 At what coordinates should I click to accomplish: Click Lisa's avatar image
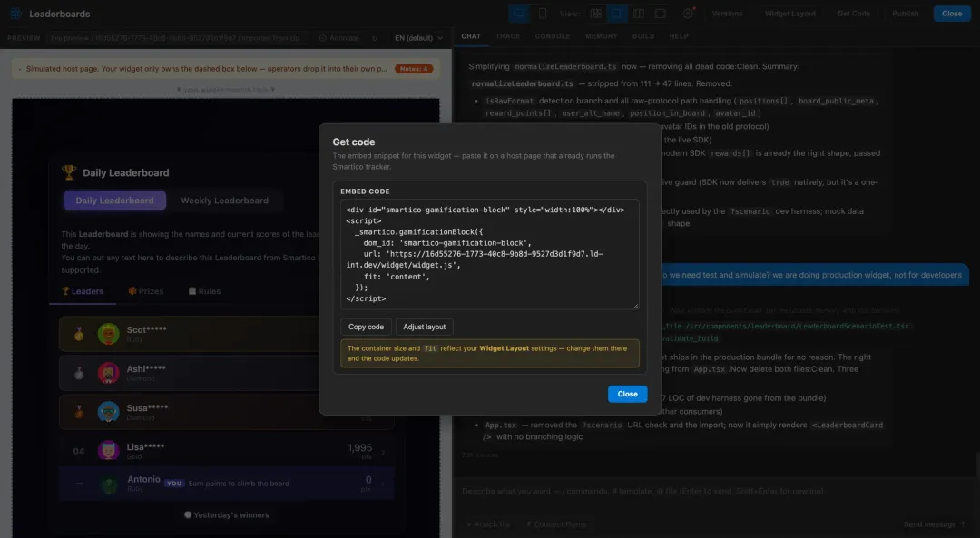click(x=109, y=450)
